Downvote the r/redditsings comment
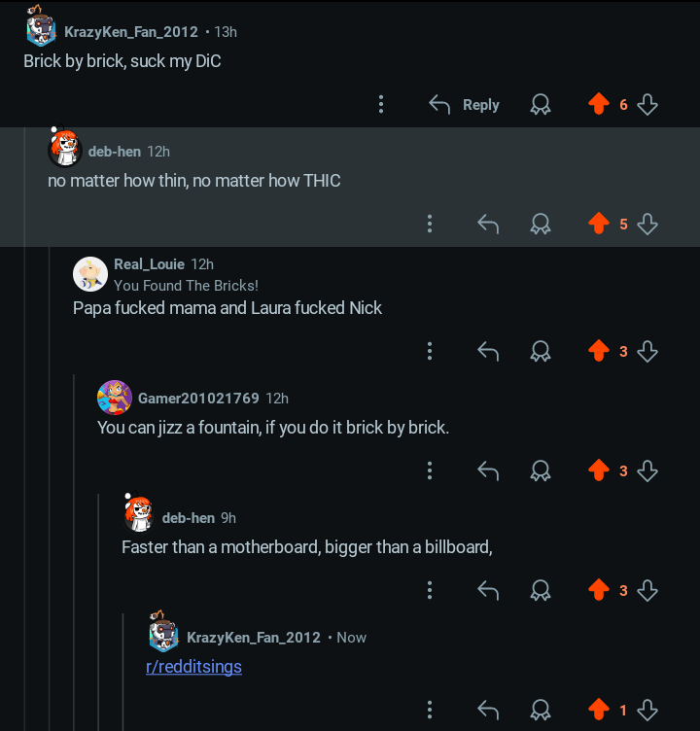The width and height of the screenshot is (700, 731). (x=647, y=710)
